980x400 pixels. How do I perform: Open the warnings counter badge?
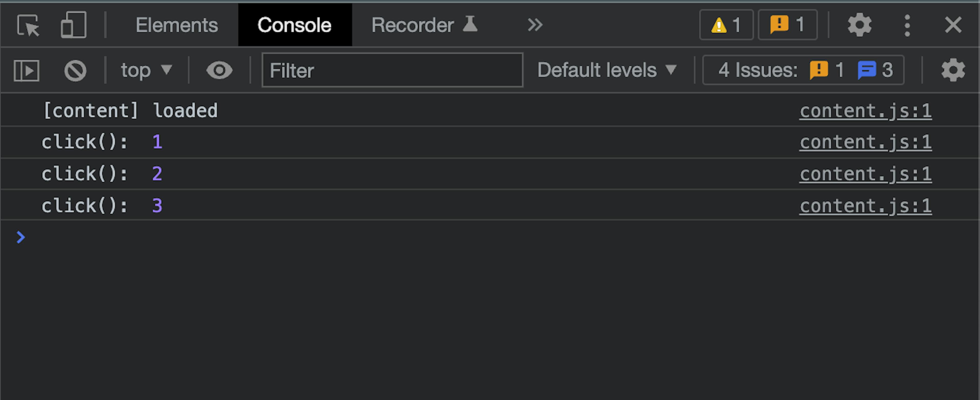[x=726, y=25]
